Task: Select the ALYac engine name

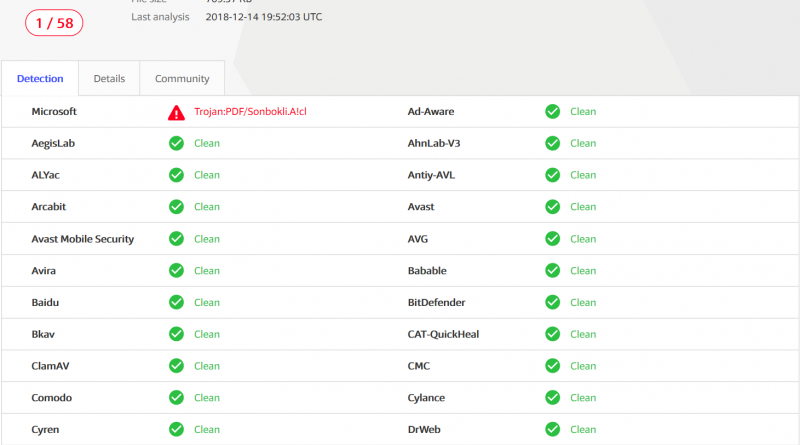Action: (x=45, y=175)
